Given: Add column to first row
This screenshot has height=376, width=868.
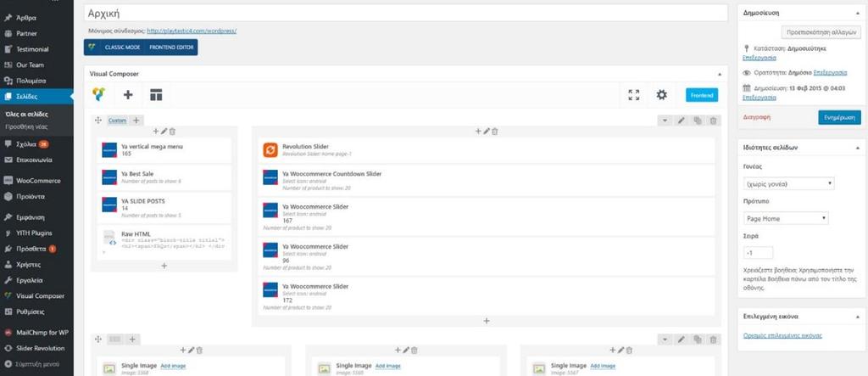Looking at the screenshot, I should (136, 121).
